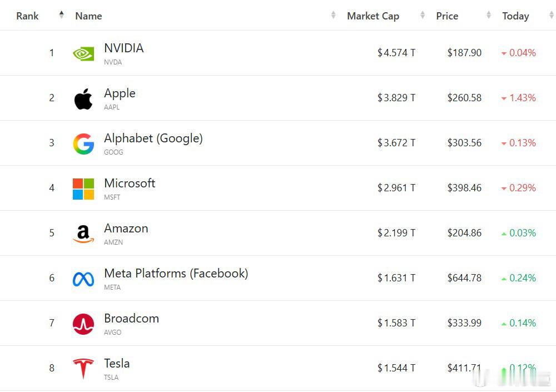
Task: Open the Broadcom company name link
Action: (132, 319)
